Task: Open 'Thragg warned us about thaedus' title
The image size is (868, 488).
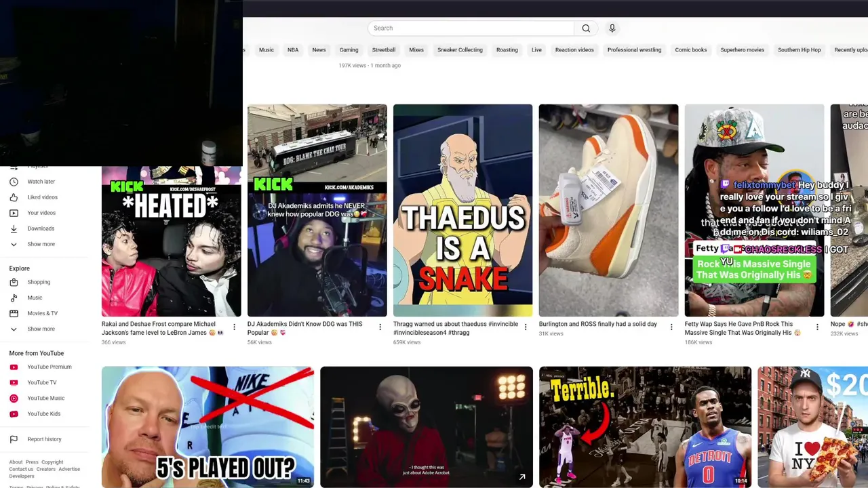Action: click(x=456, y=328)
